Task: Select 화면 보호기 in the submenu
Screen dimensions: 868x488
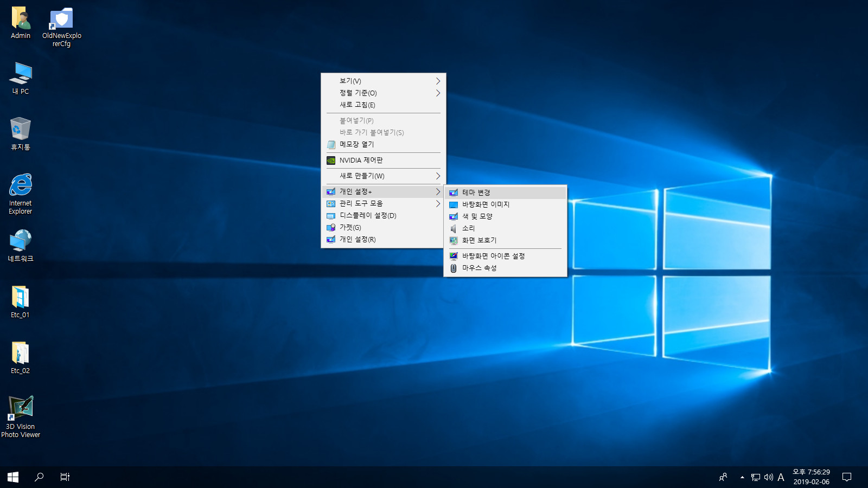Action: pyautogui.click(x=505, y=240)
